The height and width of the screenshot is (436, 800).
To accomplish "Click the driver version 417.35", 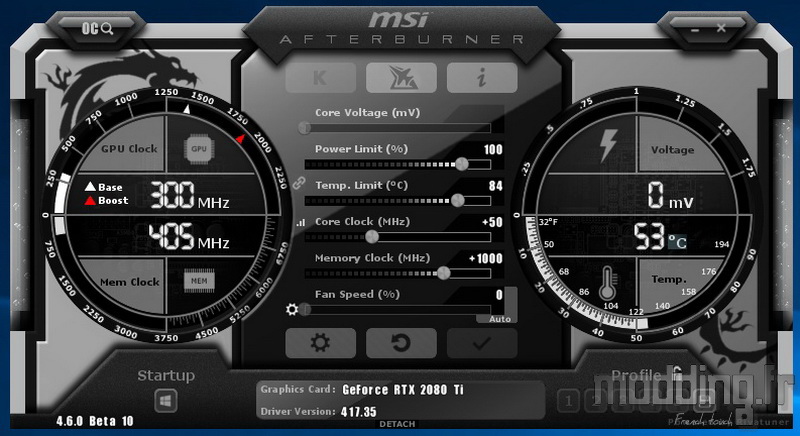I will click(x=359, y=412).
